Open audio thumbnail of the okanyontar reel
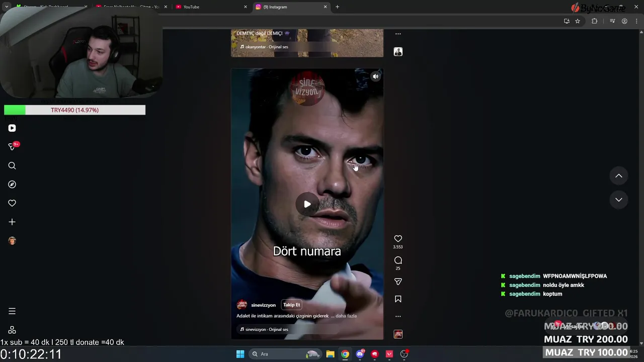Screen dimensions: 644x362 (398, 52)
